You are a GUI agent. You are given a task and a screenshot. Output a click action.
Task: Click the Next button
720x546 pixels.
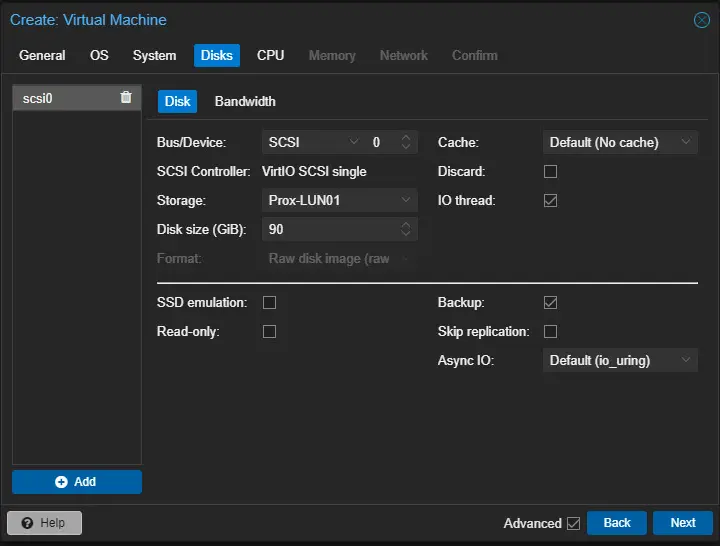pos(682,523)
